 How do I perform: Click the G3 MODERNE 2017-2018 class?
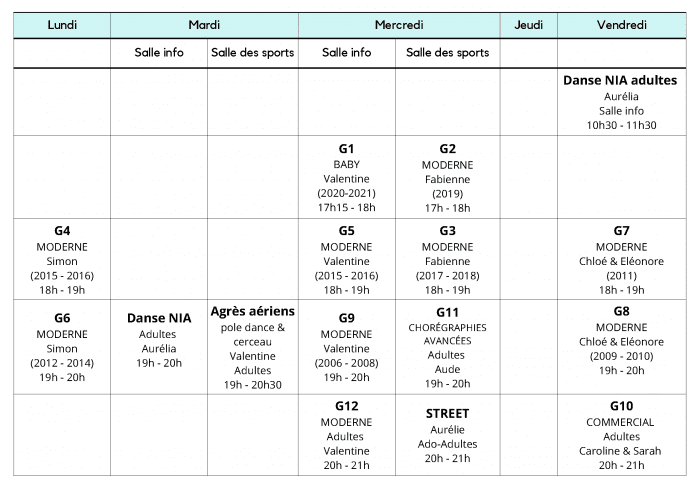pyautogui.click(x=447, y=258)
